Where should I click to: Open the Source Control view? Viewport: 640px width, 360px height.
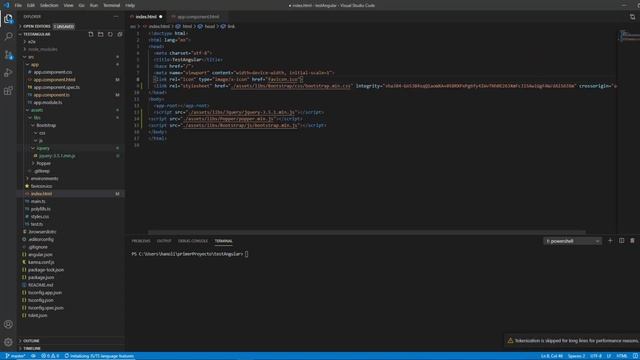(8, 55)
